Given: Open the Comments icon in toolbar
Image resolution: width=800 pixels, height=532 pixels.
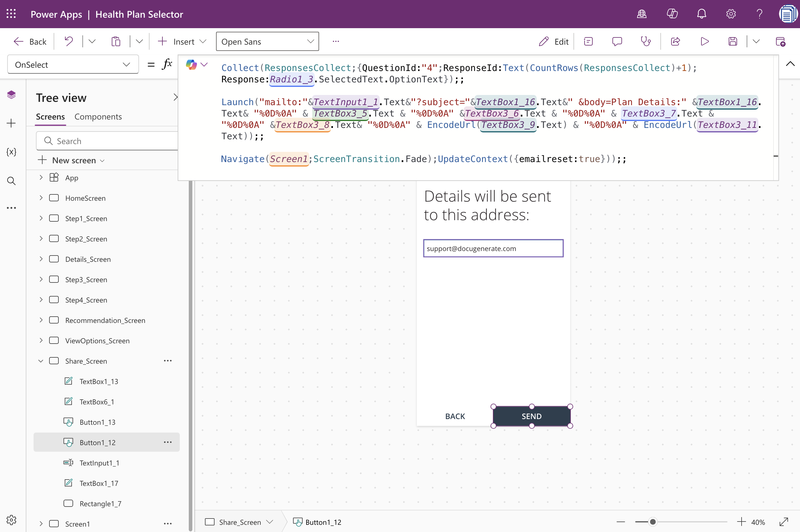Looking at the screenshot, I should pyautogui.click(x=617, y=41).
